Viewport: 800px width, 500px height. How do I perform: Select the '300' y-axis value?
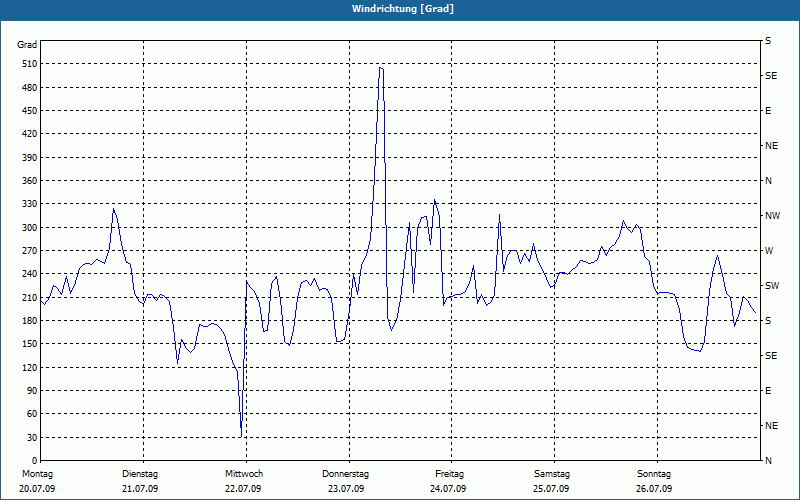tap(31, 228)
